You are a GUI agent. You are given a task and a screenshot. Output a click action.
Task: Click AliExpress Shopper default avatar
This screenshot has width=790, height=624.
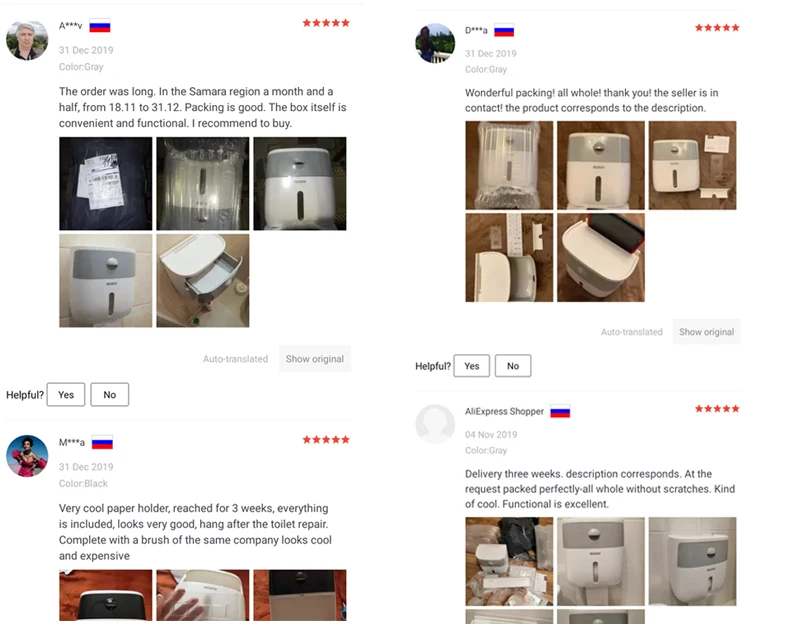pyautogui.click(x=435, y=424)
